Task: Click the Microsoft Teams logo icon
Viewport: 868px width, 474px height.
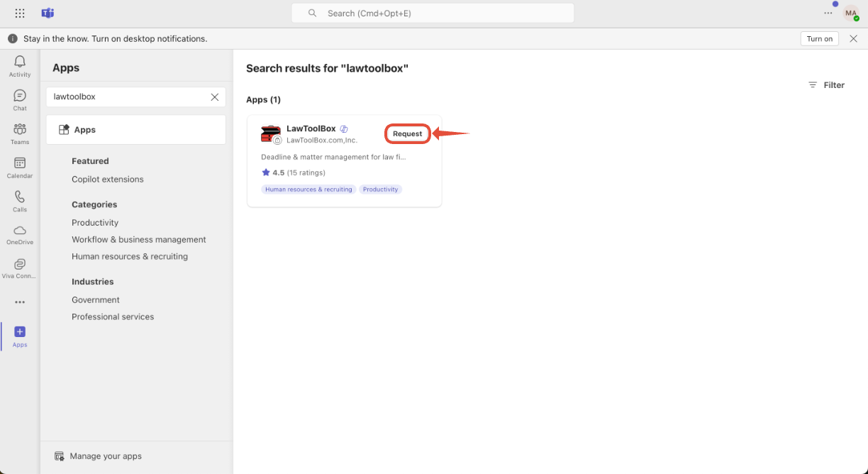Action: tap(48, 13)
